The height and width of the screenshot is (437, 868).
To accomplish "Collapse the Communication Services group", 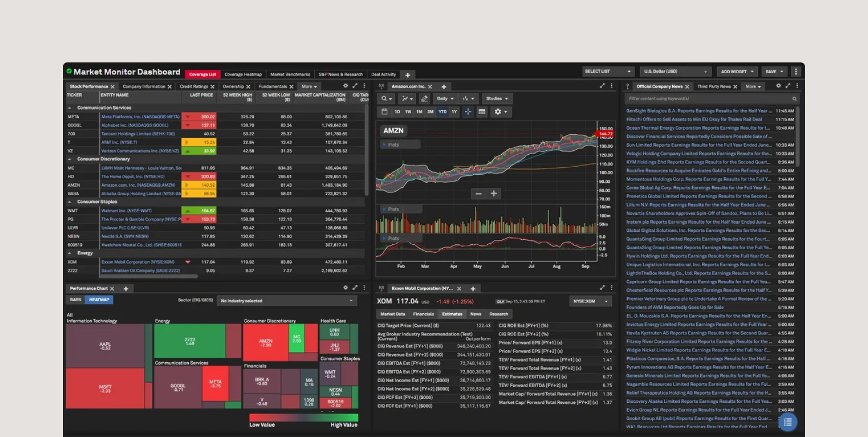I will coord(69,108).
